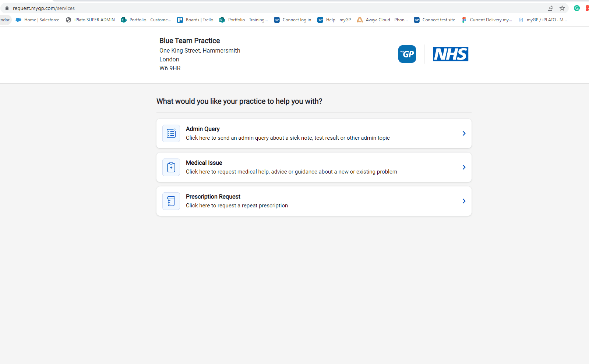Open Prescription Request via chevron arrow

[464, 201]
